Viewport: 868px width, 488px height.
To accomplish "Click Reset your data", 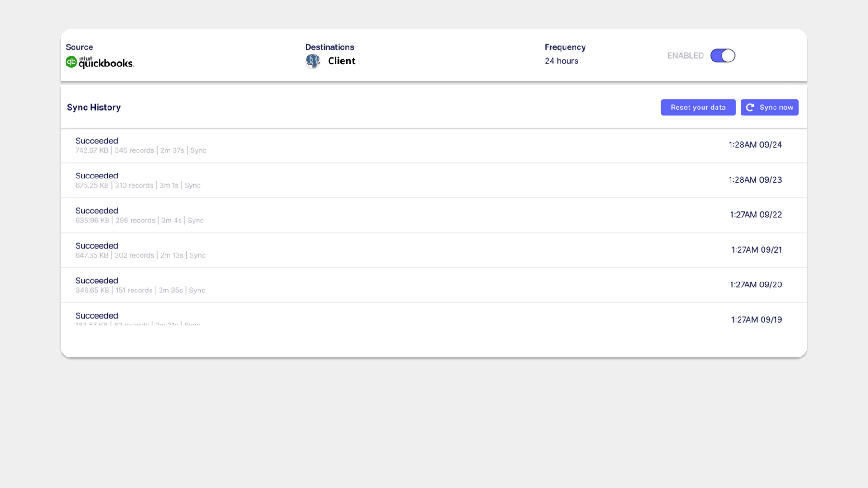I will [x=698, y=108].
